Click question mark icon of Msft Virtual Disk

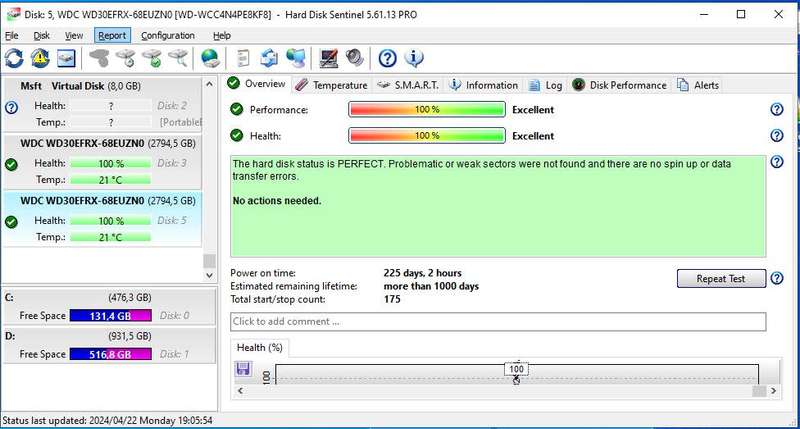point(11,107)
